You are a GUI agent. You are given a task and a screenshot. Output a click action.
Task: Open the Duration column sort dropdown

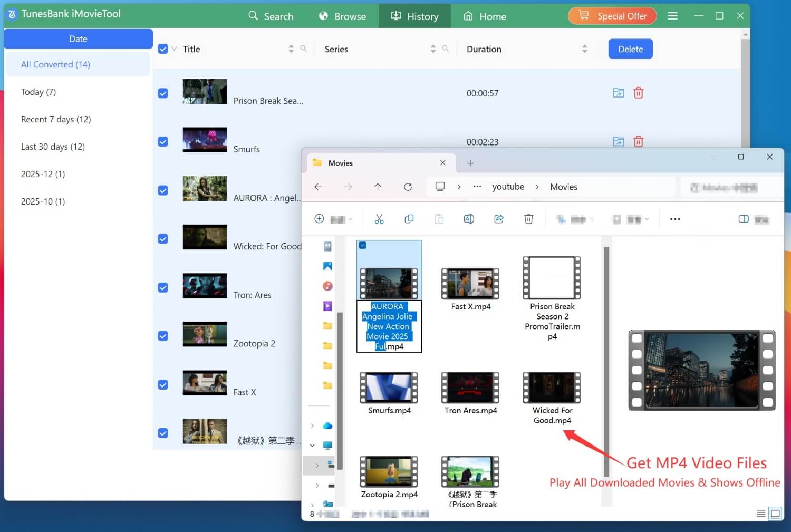click(584, 49)
